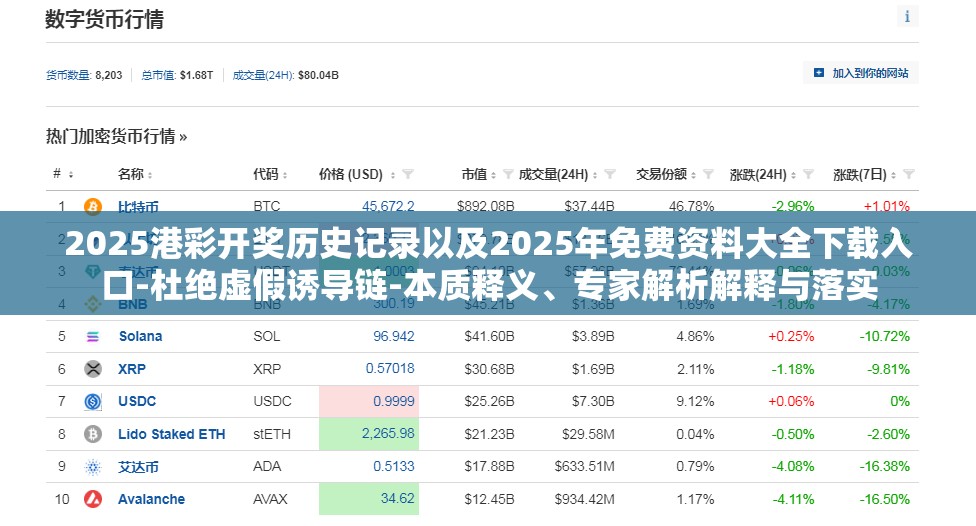976x526 pixels.
Task: Open the filter funnel for 成交量(24H) column
Action: click(x=610, y=174)
